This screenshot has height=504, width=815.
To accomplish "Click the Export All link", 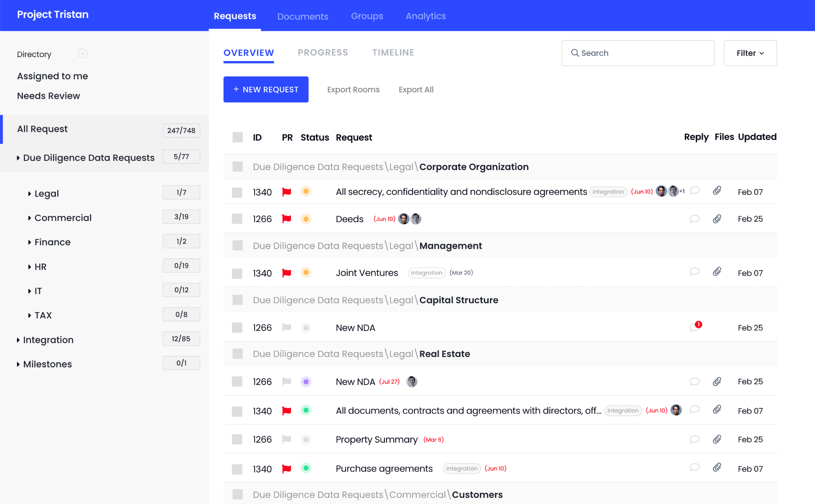I will pyautogui.click(x=416, y=89).
